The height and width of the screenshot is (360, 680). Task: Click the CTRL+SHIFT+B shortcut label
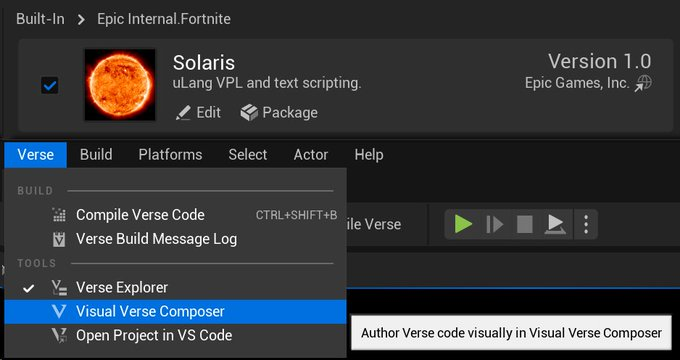(296, 215)
